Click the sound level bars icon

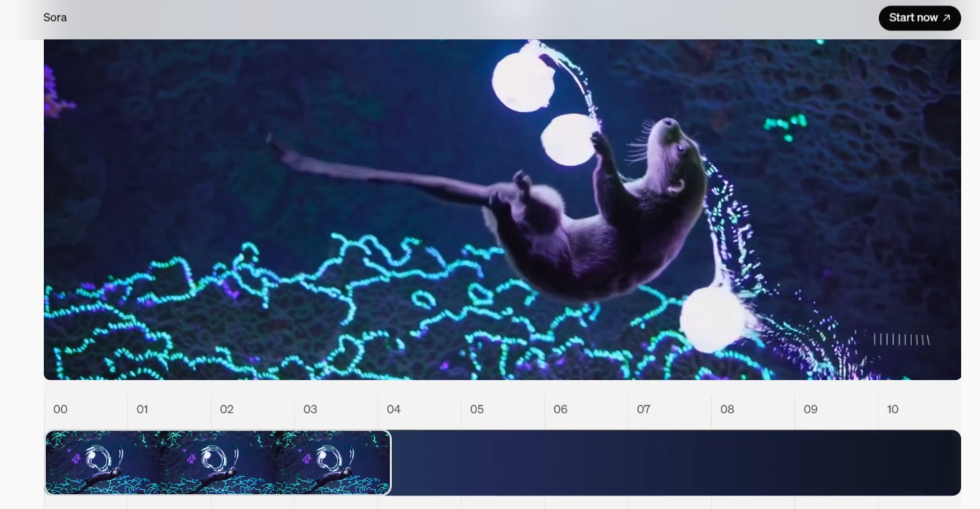(901, 340)
